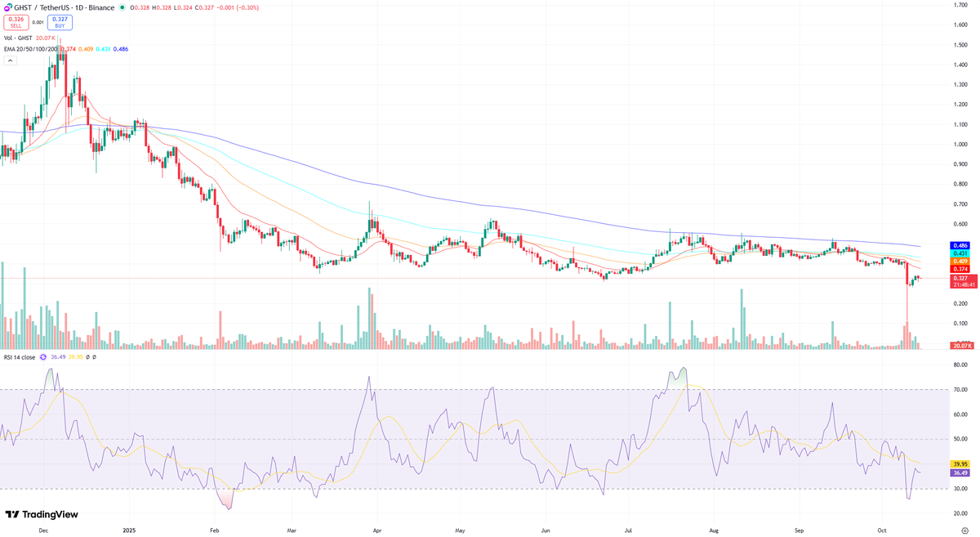Image resolution: width=980 pixels, height=537 pixels.
Task: Click the Apr label on the time axis
Action: coord(376,530)
